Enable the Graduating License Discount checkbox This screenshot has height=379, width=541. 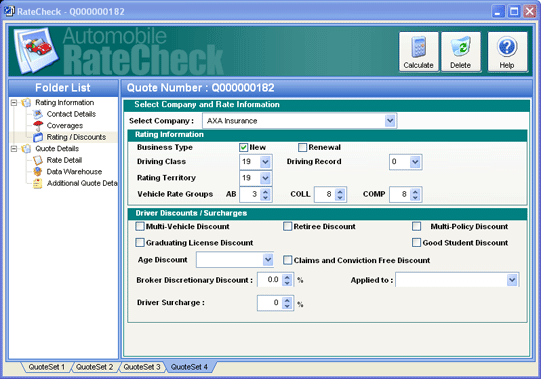pyautogui.click(x=140, y=243)
